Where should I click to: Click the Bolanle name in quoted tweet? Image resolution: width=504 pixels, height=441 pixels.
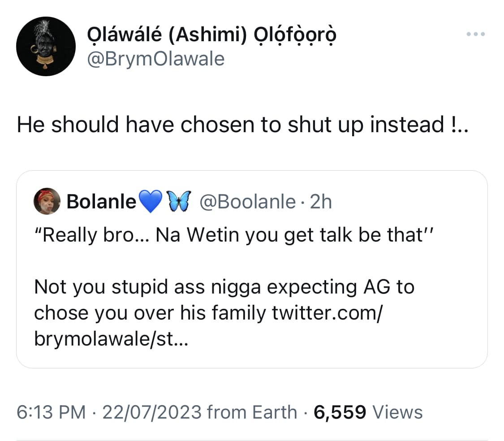coord(101,202)
